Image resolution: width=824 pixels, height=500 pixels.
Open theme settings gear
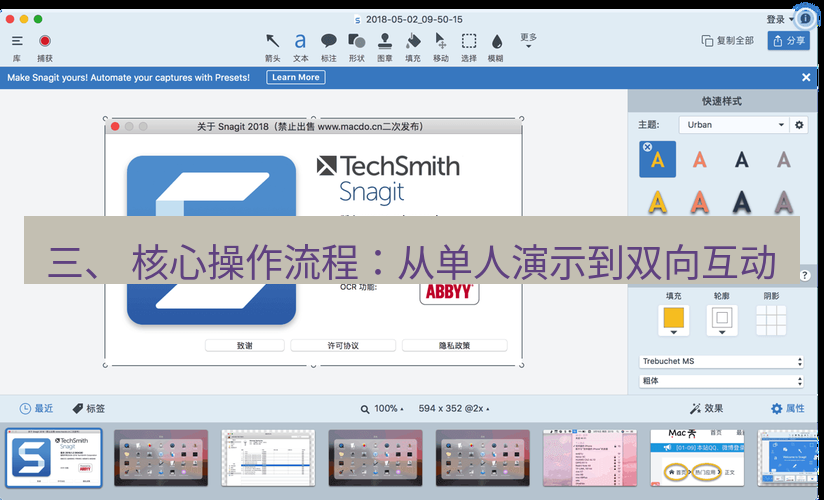[x=799, y=125]
